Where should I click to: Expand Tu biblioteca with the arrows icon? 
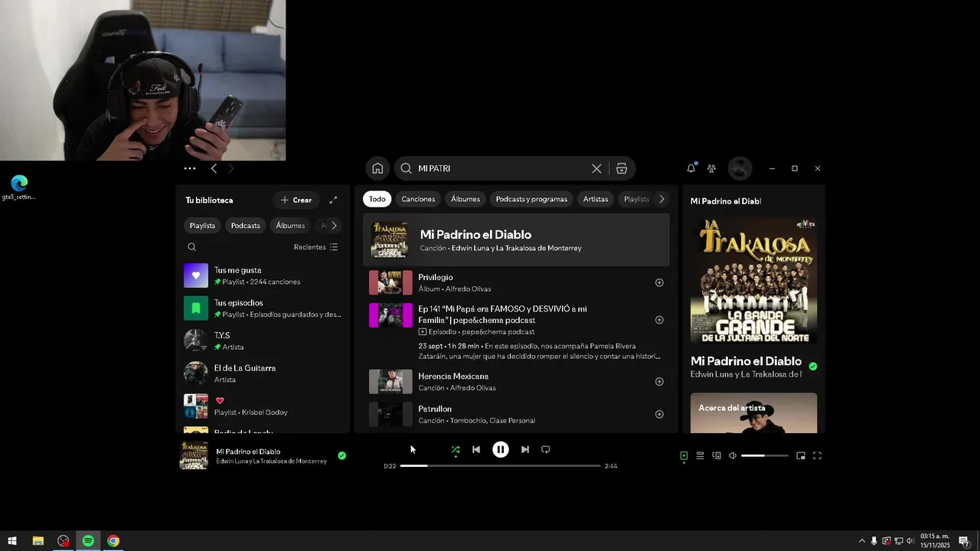pyautogui.click(x=333, y=200)
